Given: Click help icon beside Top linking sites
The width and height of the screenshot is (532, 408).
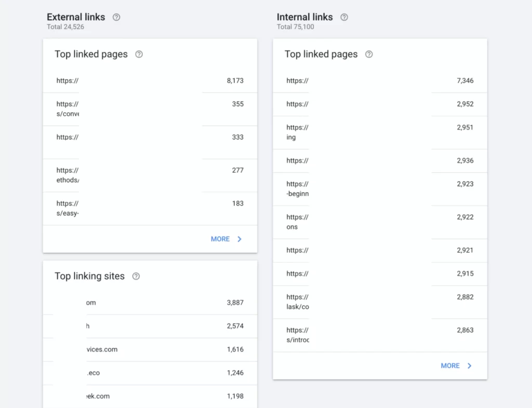Looking at the screenshot, I should point(136,277).
